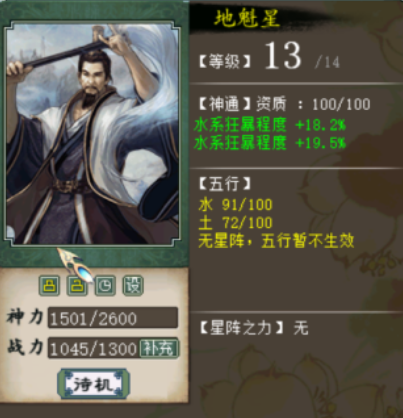The height and width of the screenshot is (418, 403).
Task: Click the level number 13
Action: coord(283,56)
